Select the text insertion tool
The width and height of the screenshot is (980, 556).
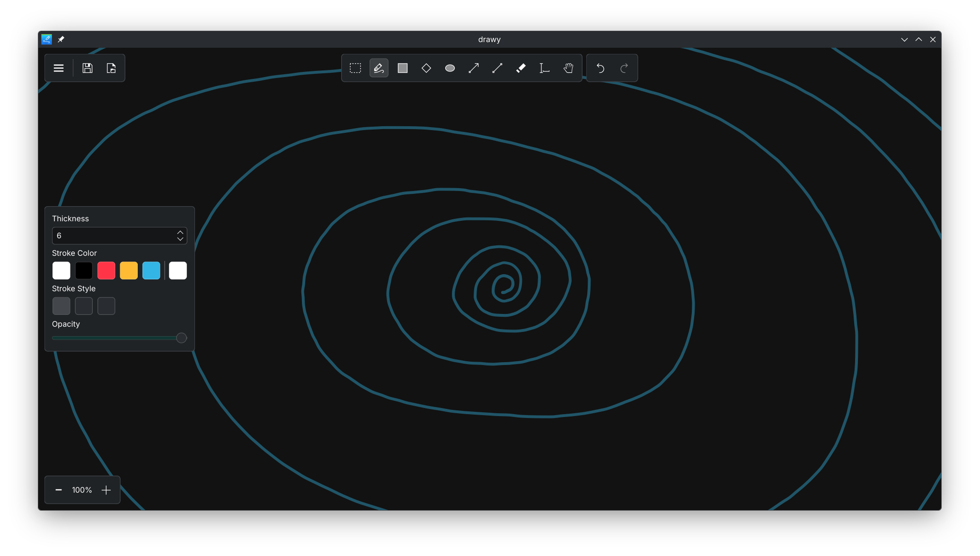pos(544,68)
